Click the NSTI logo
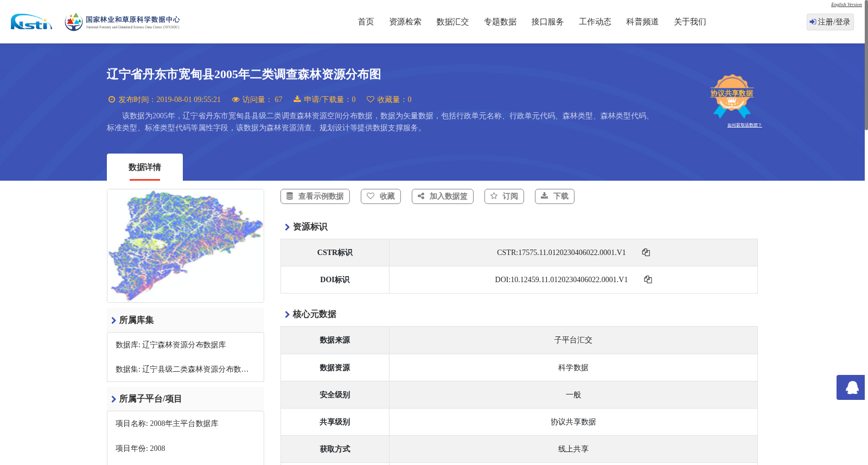This screenshot has height=465, width=868. point(31,22)
